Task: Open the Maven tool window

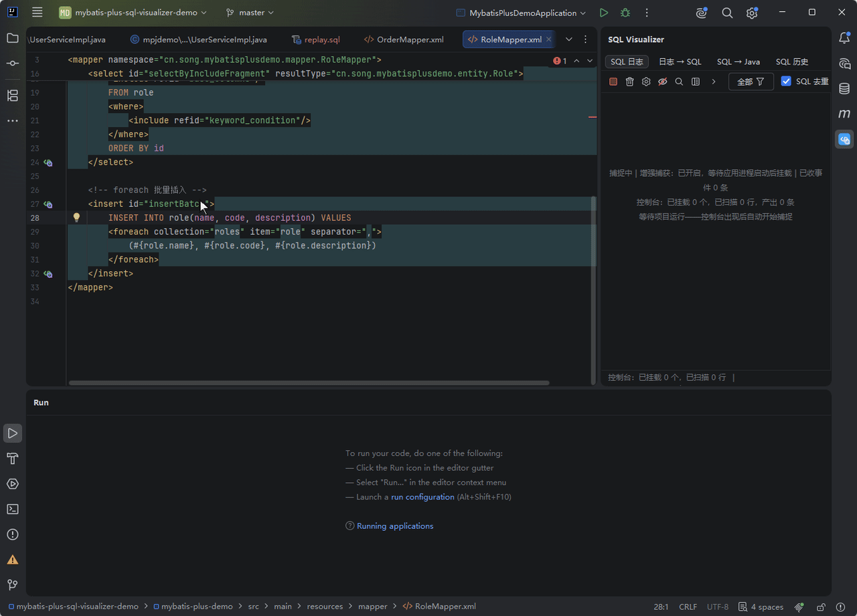Action: point(844,114)
